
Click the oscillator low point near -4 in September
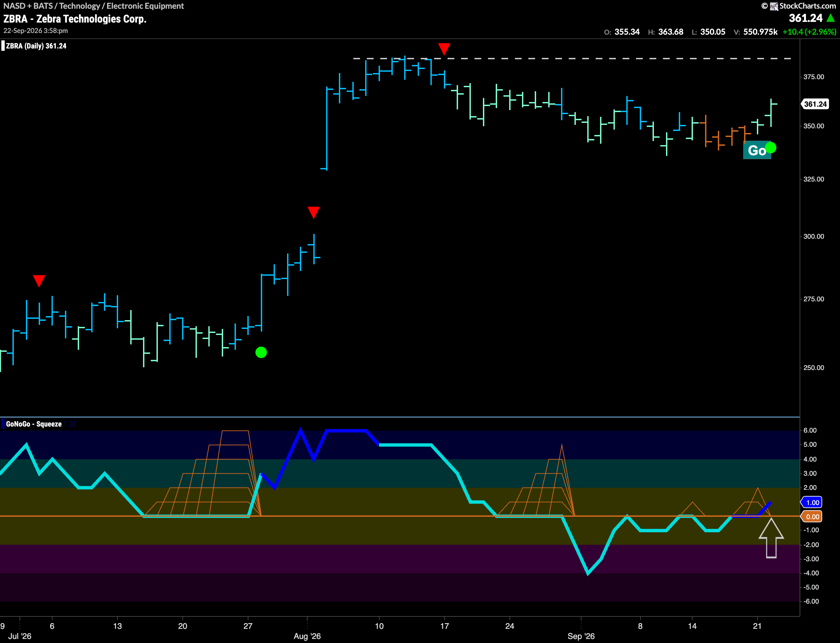(588, 573)
